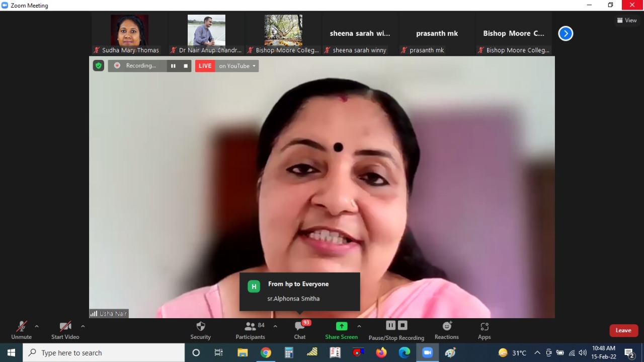Open the Chat panel with 93 unread
The height and width of the screenshot is (362, 644).
point(300,330)
